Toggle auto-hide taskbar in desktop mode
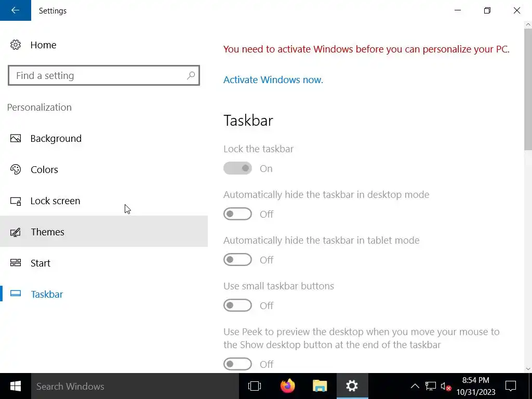 (x=237, y=214)
